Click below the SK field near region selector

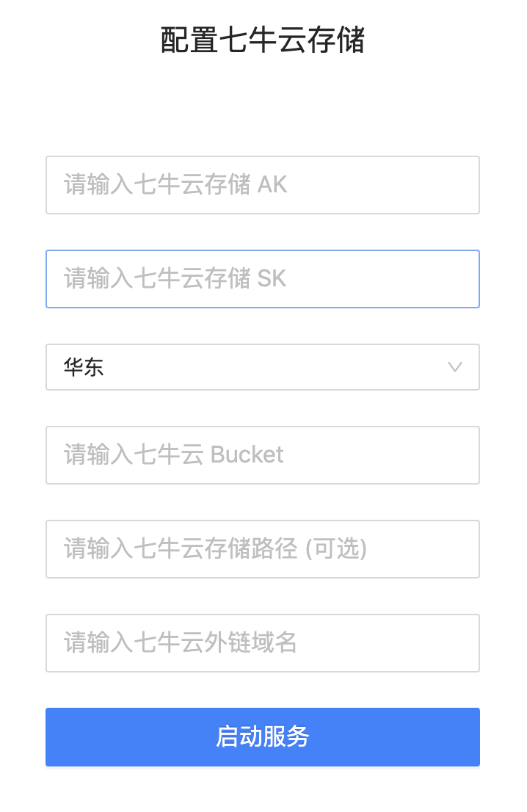pyautogui.click(x=263, y=367)
